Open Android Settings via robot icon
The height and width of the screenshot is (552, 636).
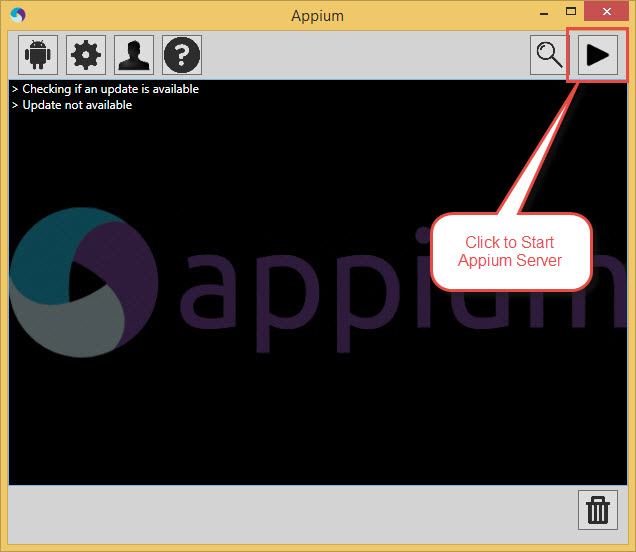(38, 55)
